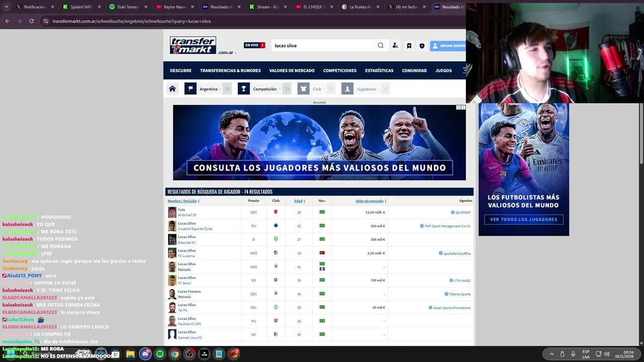This screenshot has width=644, height=362.
Task: Open Discord from the taskbar
Action: coord(145,354)
